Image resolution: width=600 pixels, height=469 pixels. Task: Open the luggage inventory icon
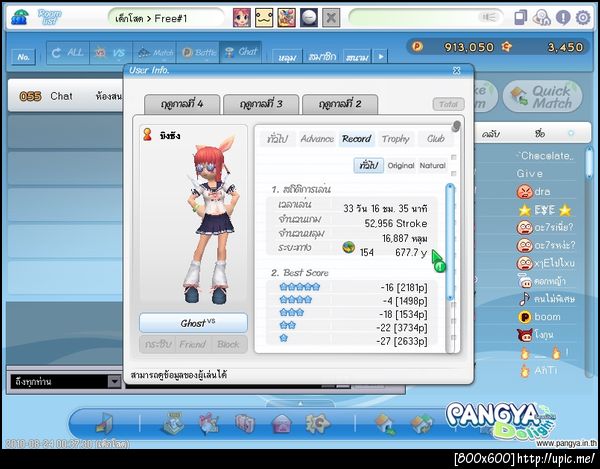pos(245,423)
